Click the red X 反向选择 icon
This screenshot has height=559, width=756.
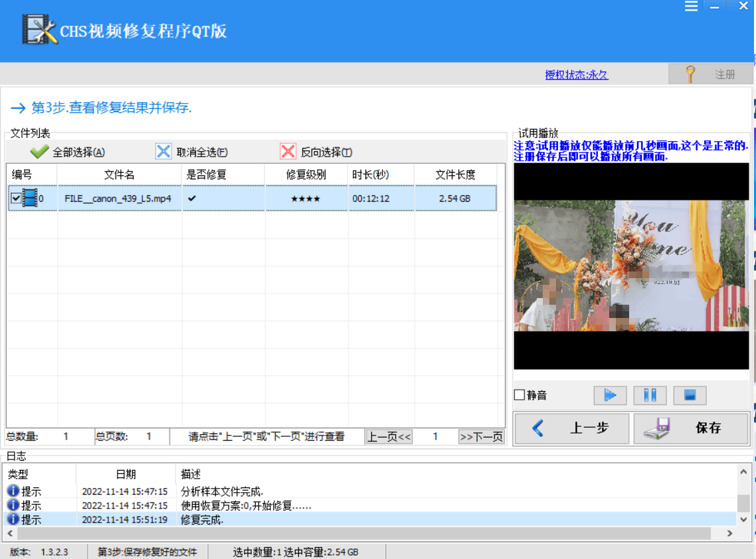(288, 151)
